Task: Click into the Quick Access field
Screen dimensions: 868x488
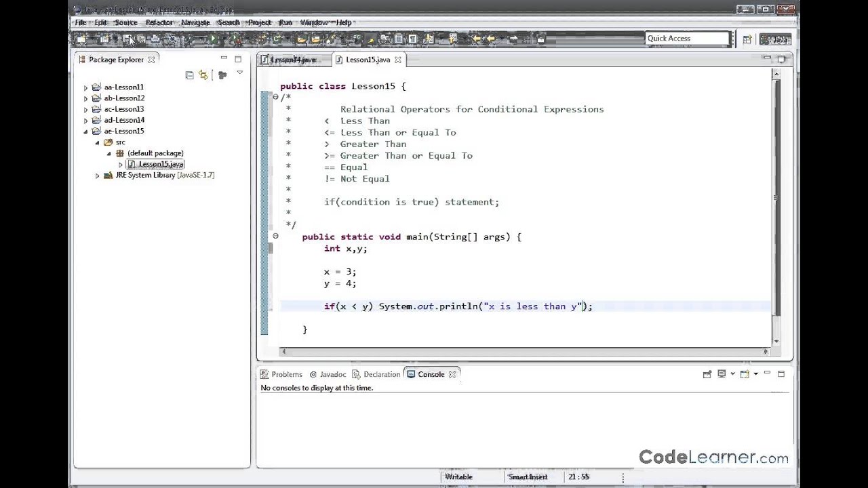Action: pos(687,39)
